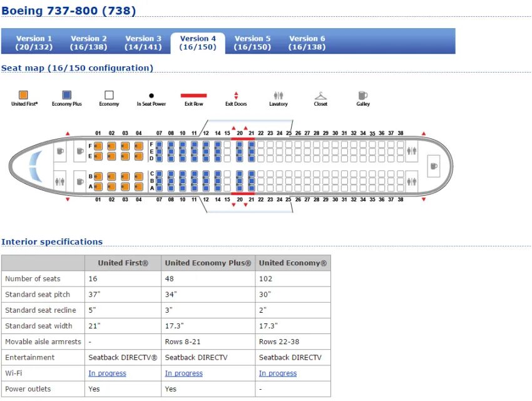532x401 pixels.
Task: Click the Boeing 737-800 (738) heading
Action: coord(69,11)
